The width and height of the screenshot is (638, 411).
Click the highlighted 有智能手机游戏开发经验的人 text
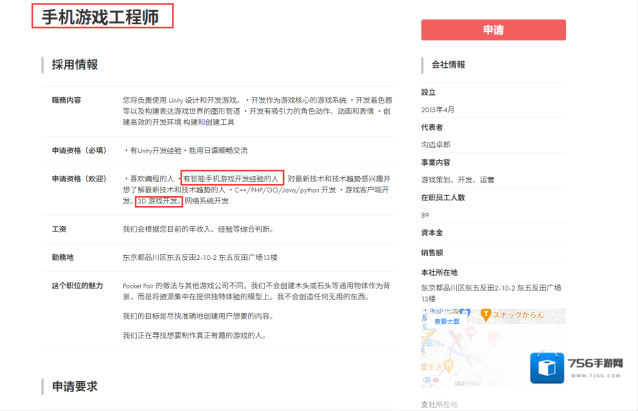click(232, 177)
